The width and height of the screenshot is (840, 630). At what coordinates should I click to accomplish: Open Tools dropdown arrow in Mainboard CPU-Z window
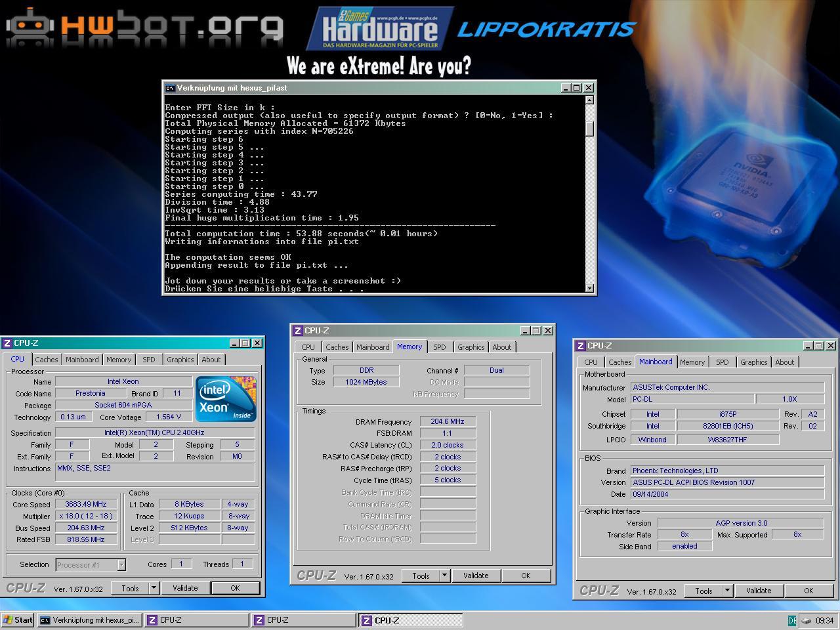pos(727,591)
